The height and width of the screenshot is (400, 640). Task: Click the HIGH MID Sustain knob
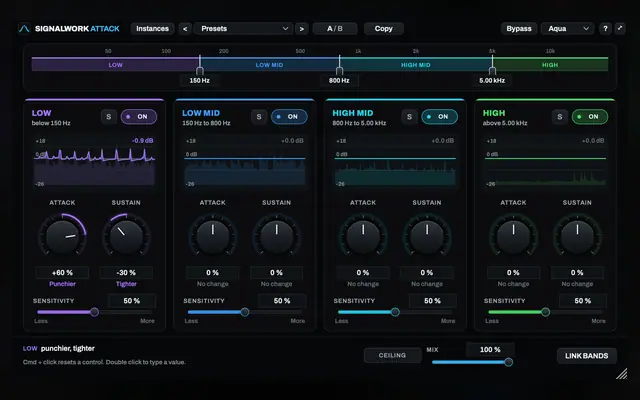pyautogui.click(x=427, y=237)
